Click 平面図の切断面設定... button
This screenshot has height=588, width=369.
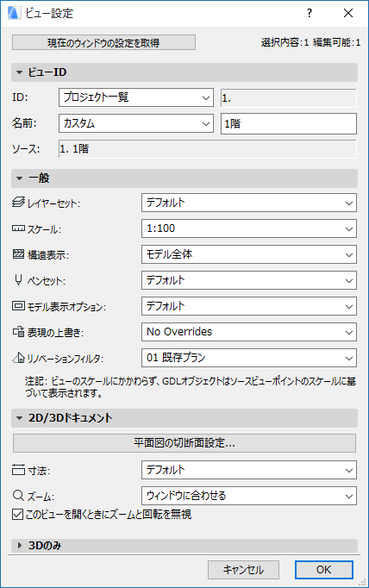coord(184,443)
